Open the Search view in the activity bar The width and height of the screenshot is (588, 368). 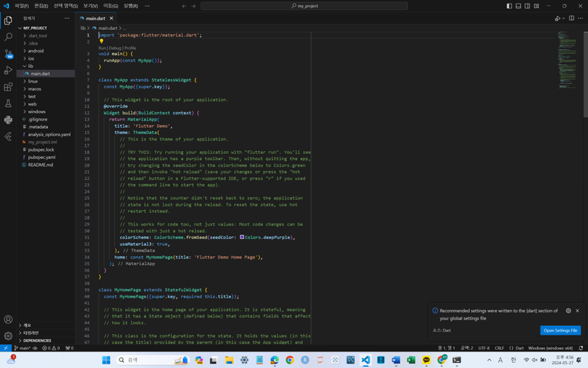coord(8,36)
